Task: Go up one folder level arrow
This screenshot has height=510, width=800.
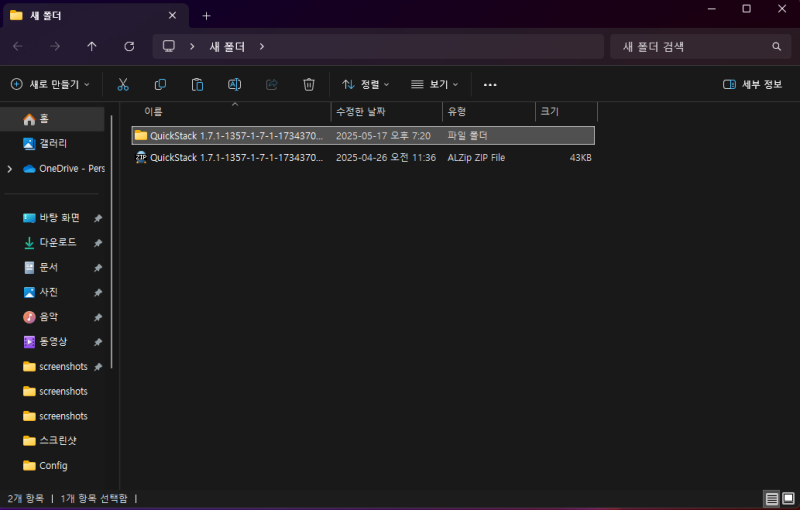Action: (x=92, y=46)
